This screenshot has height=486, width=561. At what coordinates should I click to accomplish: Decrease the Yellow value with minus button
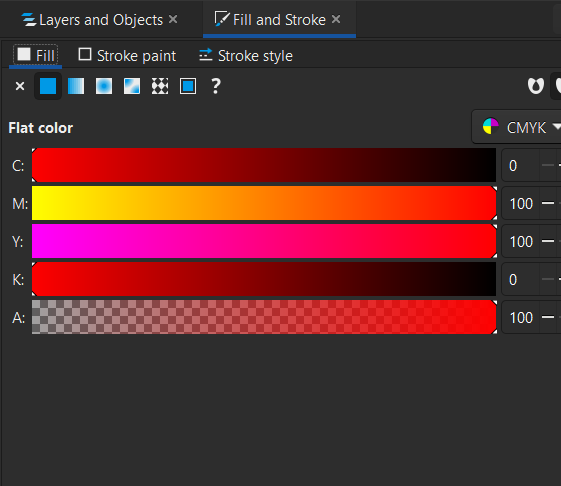tap(548, 241)
